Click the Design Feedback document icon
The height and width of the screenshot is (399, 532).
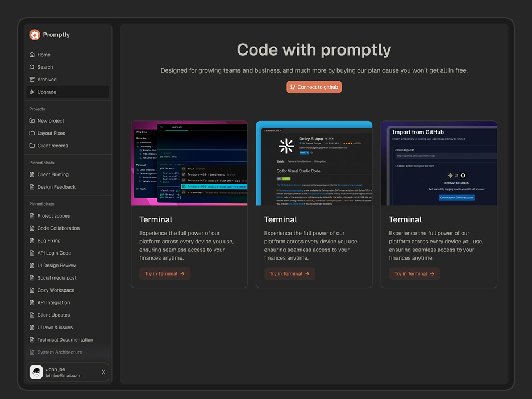32,187
